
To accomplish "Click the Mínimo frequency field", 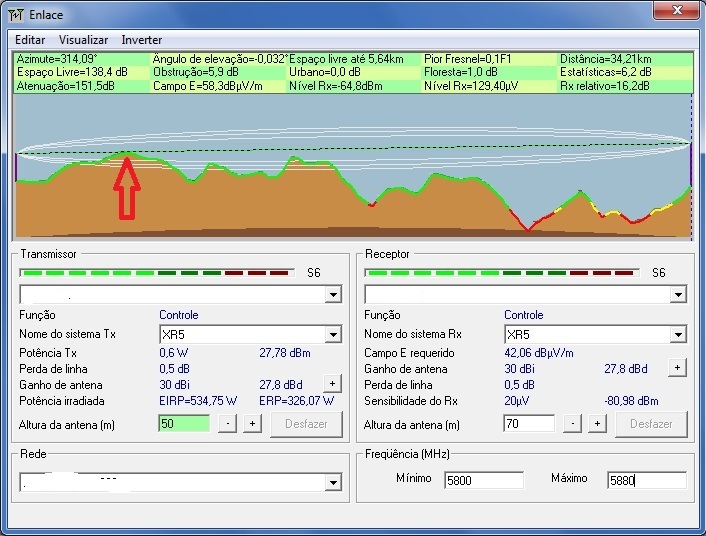I will 484,480.
